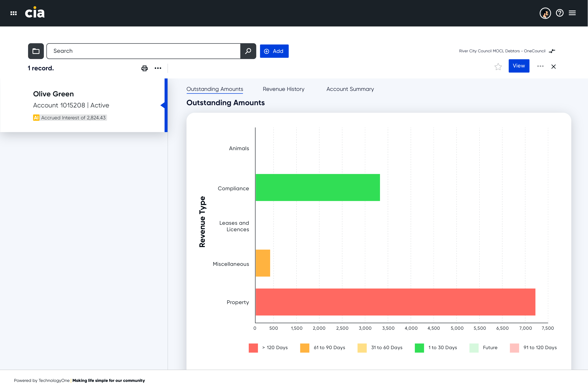Click into the Search field
588x391 pixels.
(143, 51)
